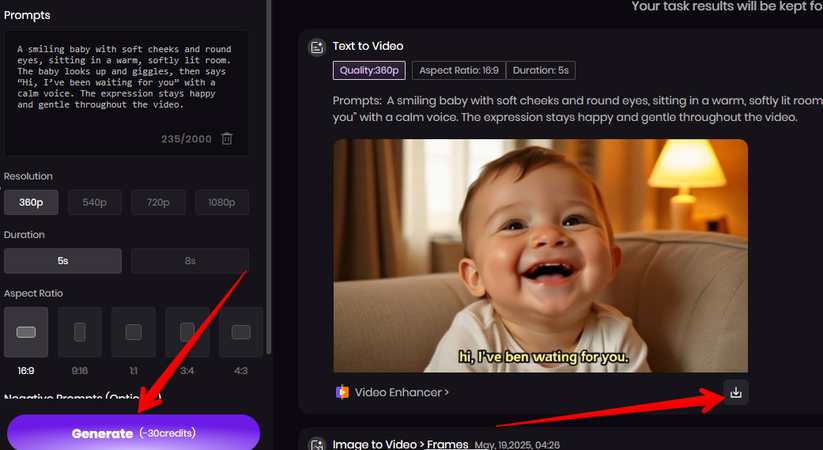Select 3:4 aspect ratio
This screenshot has width=823, height=450.
[x=187, y=332]
